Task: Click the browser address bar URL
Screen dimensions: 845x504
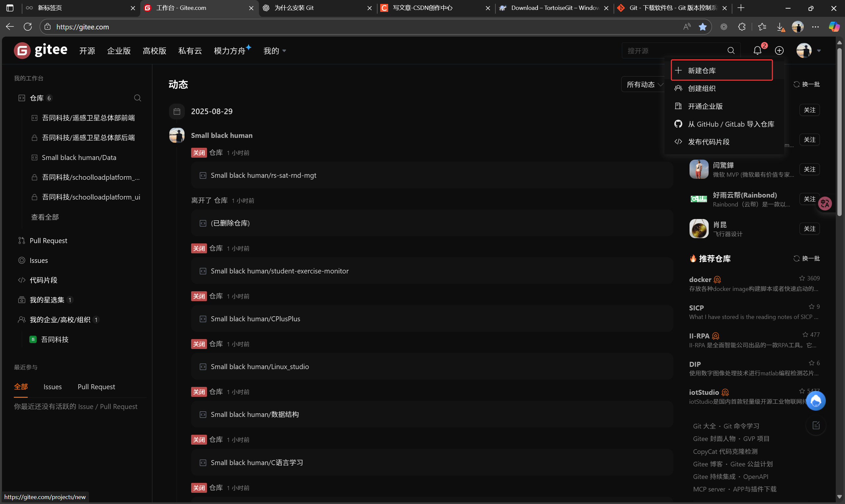Action: (83, 27)
